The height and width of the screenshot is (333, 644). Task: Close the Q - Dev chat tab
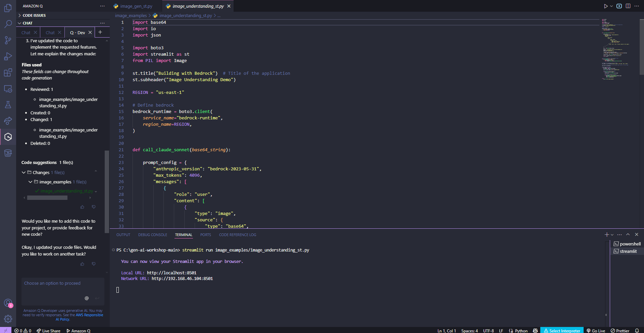(x=90, y=33)
